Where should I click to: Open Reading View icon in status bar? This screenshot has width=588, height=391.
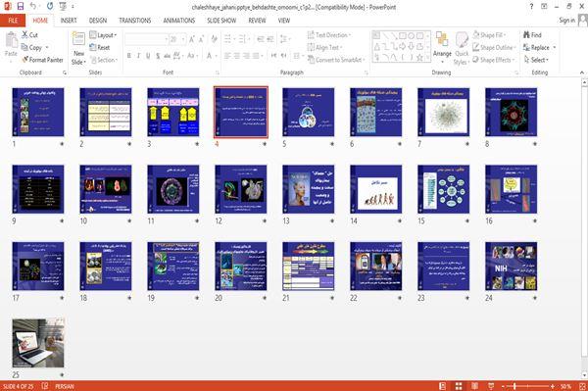(x=474, y=386)
